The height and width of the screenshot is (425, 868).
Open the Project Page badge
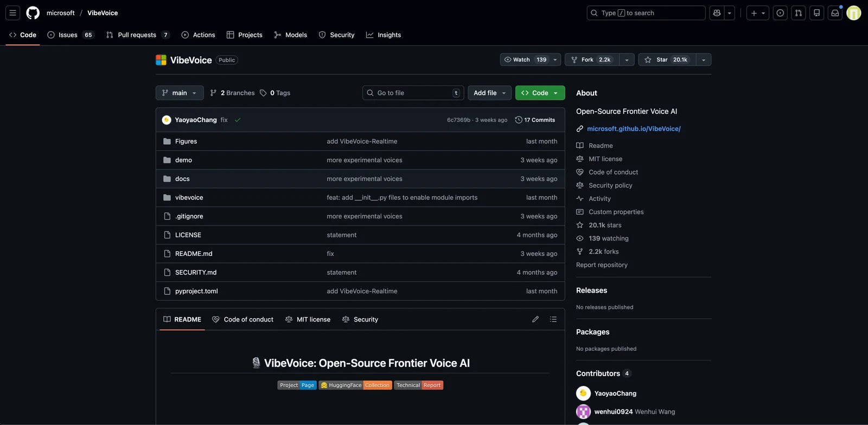[x=297, y=385]
